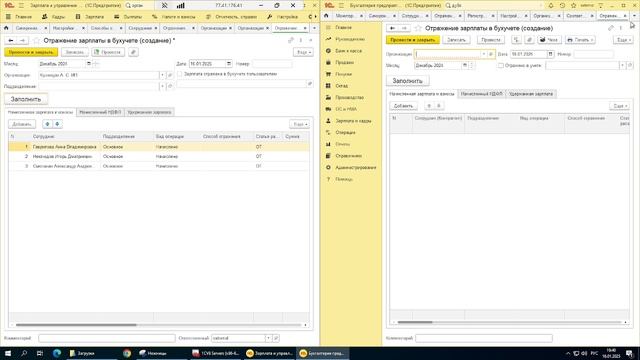
Task: Open Еще menu in Зарплата document toolbar
Action: coord(303,52)
